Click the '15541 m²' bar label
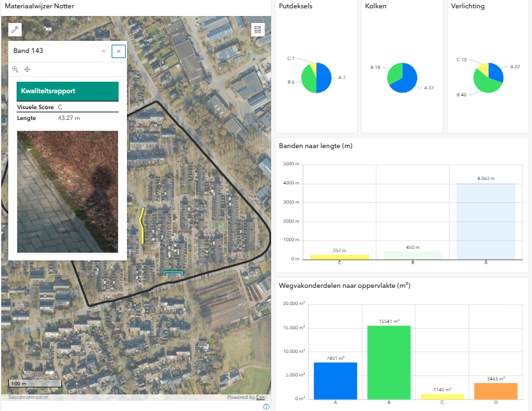The width and height of the screenshot is (532, 411). click(x=389, y=321)
